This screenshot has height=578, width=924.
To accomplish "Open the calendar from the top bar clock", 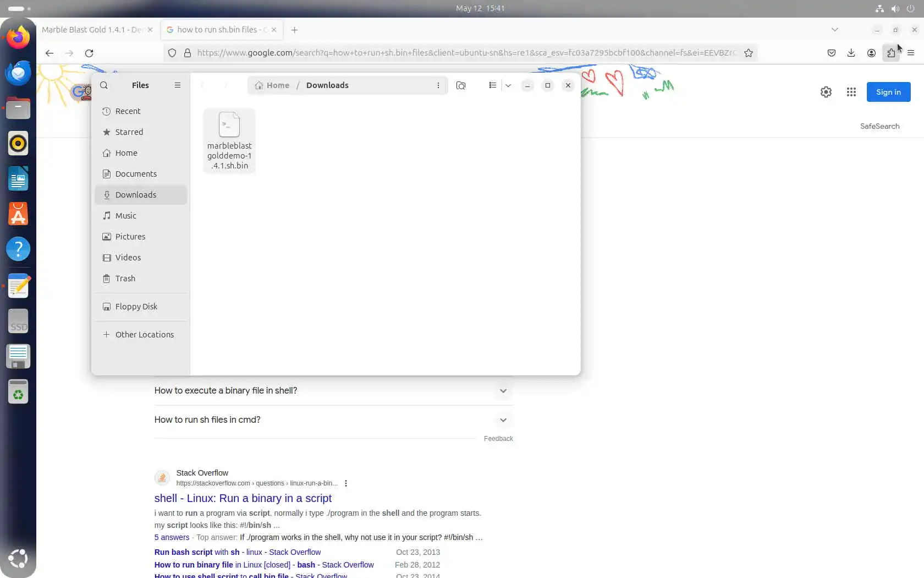I will 480,8.
